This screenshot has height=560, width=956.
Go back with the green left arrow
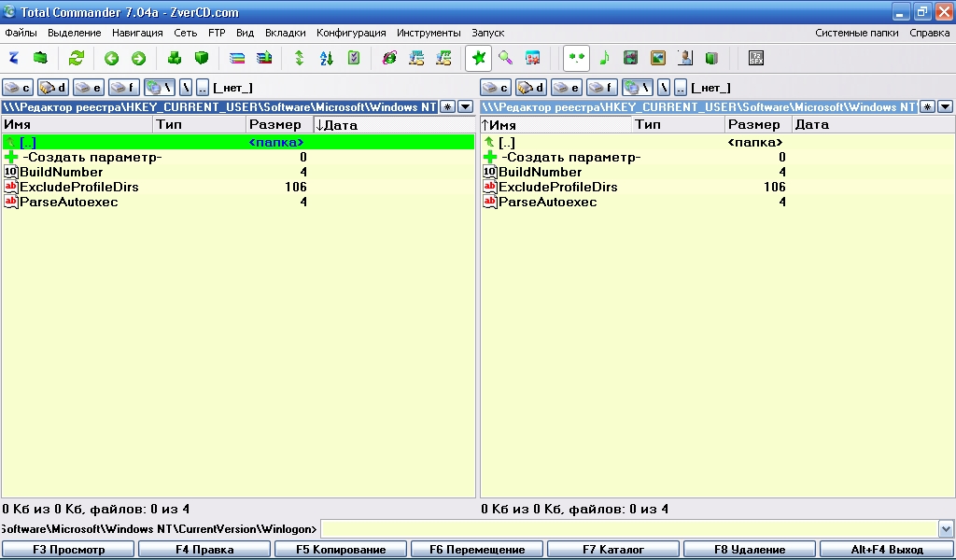click(111, 58)
